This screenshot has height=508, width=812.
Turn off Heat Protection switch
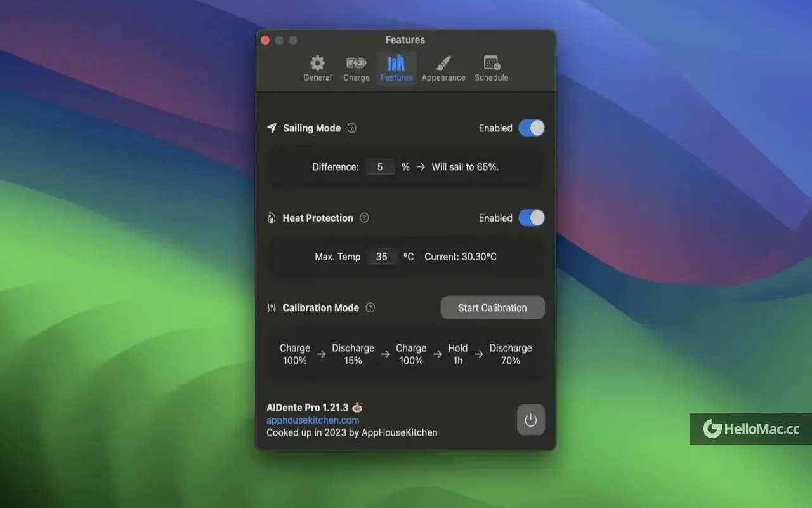pyautogui.click(x=532, y=218)
